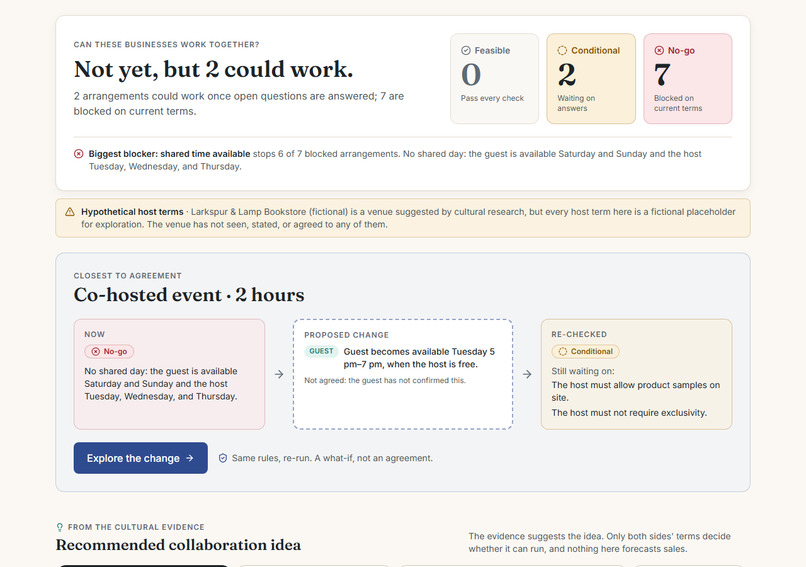The image size is (806, 567).
Task: Click the GUEST tag in Proposed change
Action: pyautogui.click(x=321, y=351)
